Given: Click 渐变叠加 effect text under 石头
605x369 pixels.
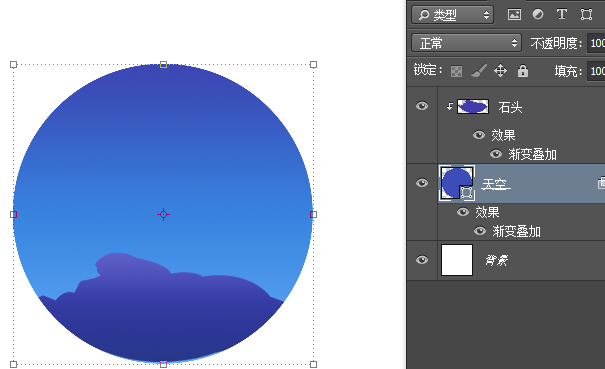Looking at the screenshot, I should click(x=532, y=154).
